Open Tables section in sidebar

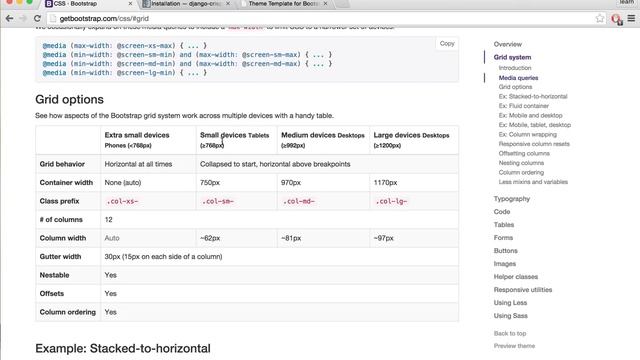[504, 225]
